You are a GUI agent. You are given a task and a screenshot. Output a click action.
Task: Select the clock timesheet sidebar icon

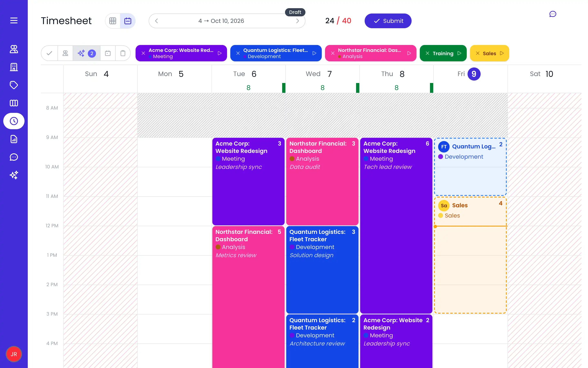pos(14,121)
